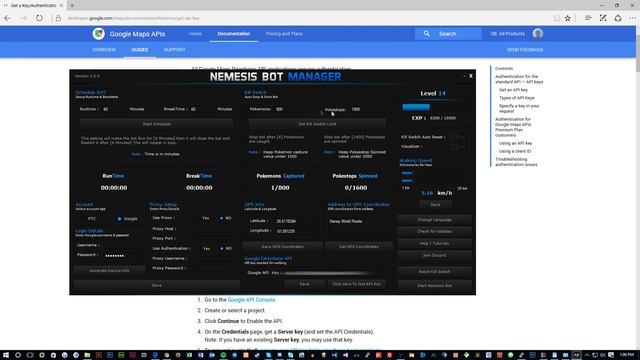
Task: Click the Runtime minutes input field
Action: pos(115,109)
